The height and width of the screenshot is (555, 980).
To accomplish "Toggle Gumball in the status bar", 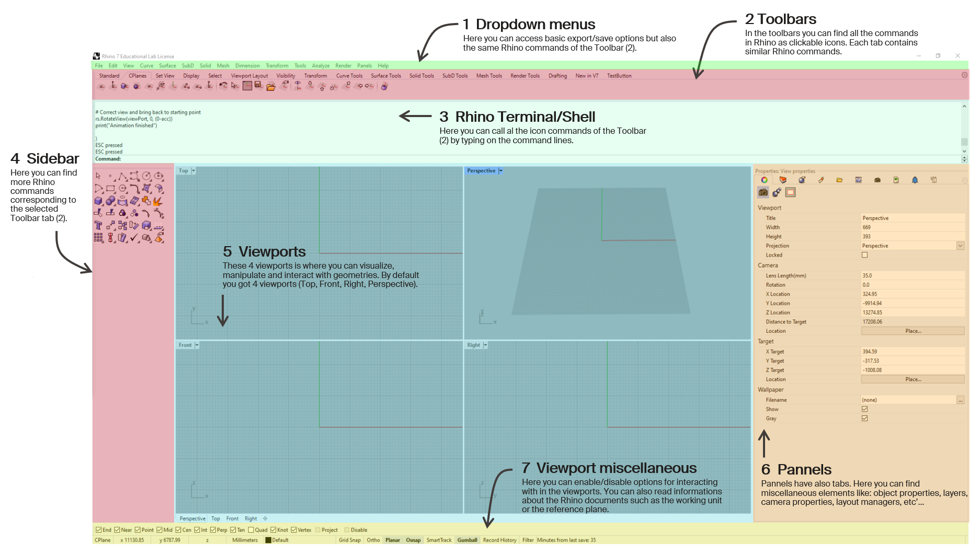I will [x=467, y=540].
